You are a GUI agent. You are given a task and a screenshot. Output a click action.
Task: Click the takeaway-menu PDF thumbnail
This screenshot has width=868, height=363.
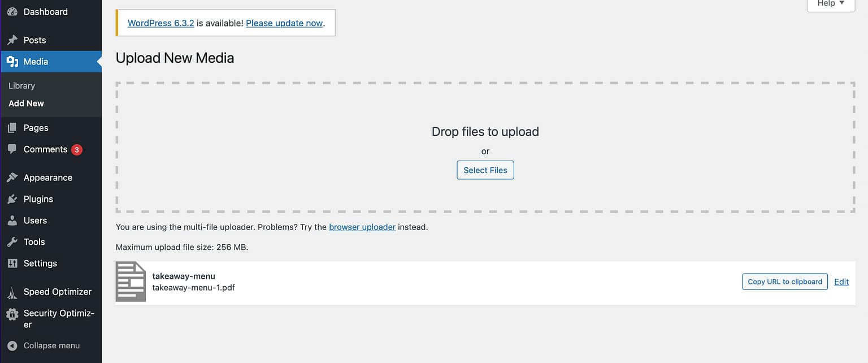click(x=131, y=281)
